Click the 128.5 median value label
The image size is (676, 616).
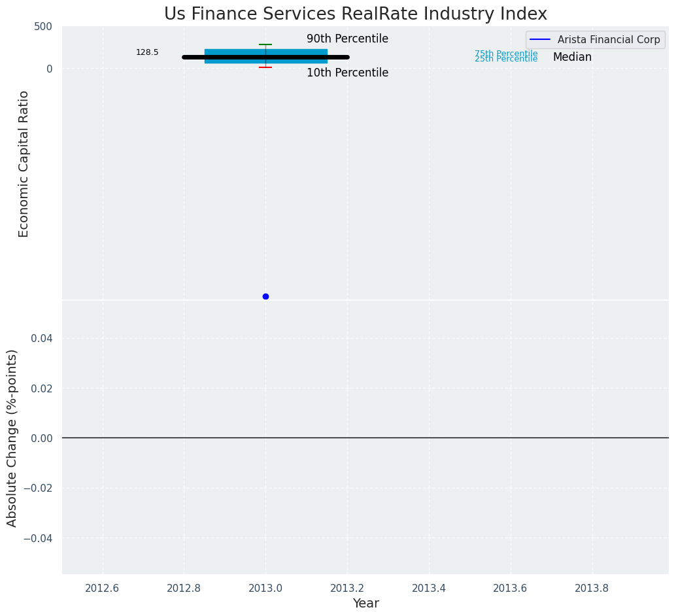[147, 52]
